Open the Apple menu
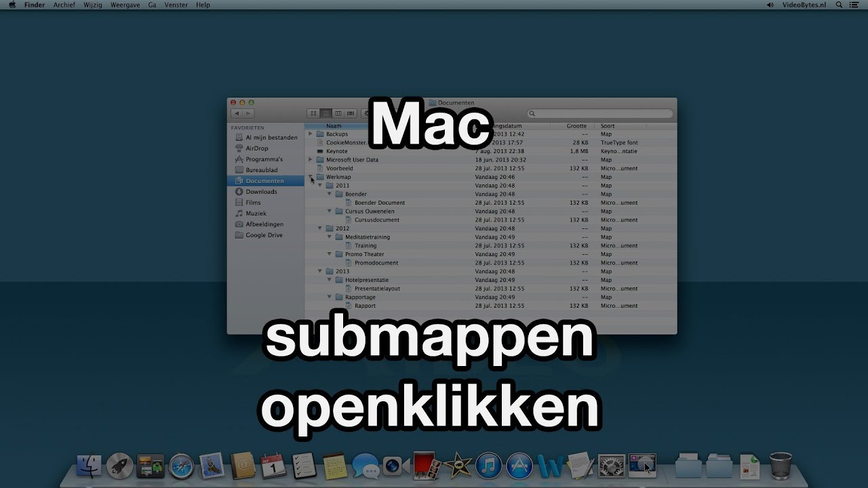 coord(12,5)
